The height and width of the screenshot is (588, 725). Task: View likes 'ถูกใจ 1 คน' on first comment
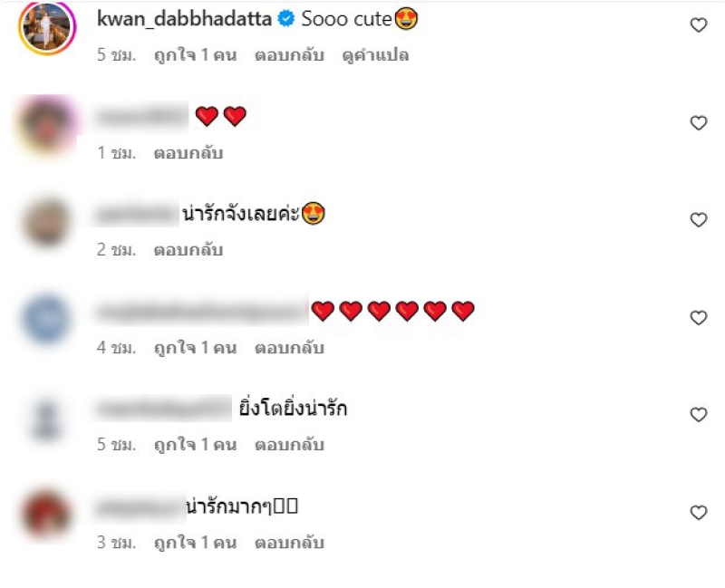(195, 55)
